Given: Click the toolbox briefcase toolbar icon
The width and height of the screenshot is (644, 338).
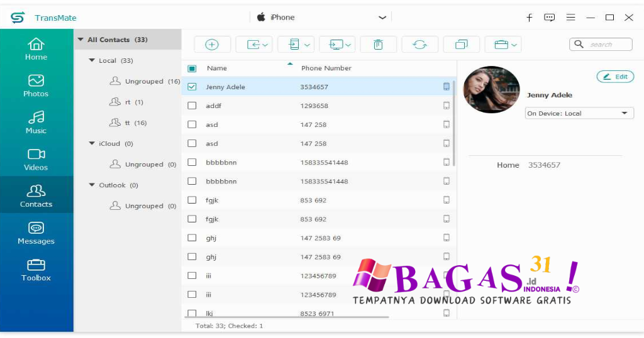Looking at the screenshot, I should point(501,45).
